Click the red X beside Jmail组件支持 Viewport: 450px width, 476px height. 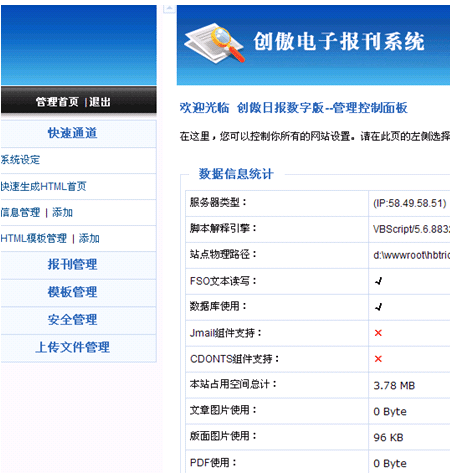[378, 333]
